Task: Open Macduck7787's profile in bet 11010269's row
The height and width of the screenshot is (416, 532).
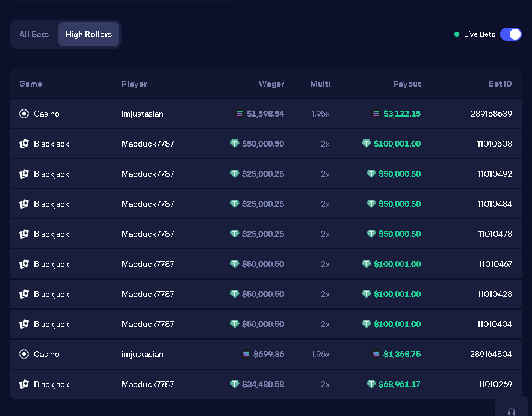Action: (x=147, y=384)
